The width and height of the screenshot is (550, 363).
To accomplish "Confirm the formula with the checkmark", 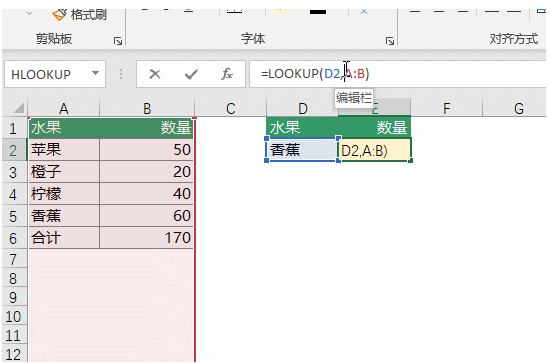I will coord(191,74).
